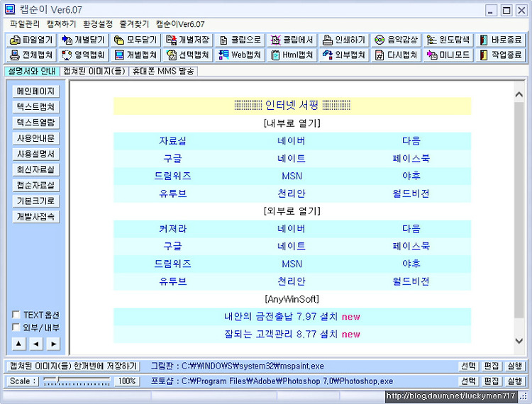The width and height of the screenshot is (532, 404).
Task: Click the 윈도탐색 explorer button
Action: [x=449, y=40]
